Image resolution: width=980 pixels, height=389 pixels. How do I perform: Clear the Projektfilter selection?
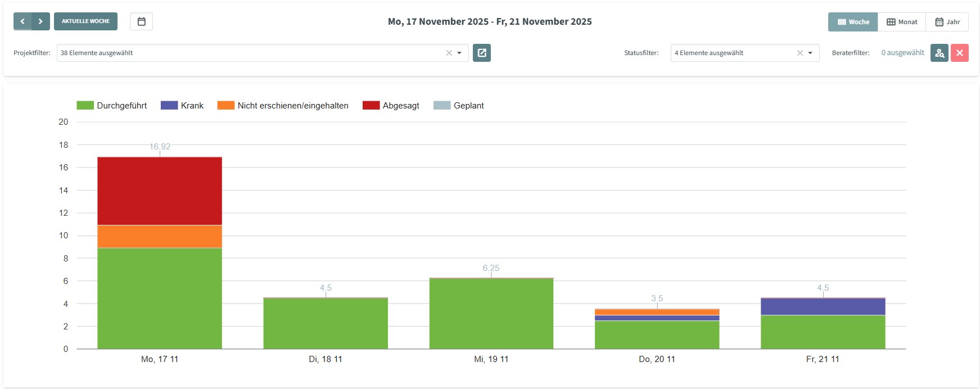point(449,53)
